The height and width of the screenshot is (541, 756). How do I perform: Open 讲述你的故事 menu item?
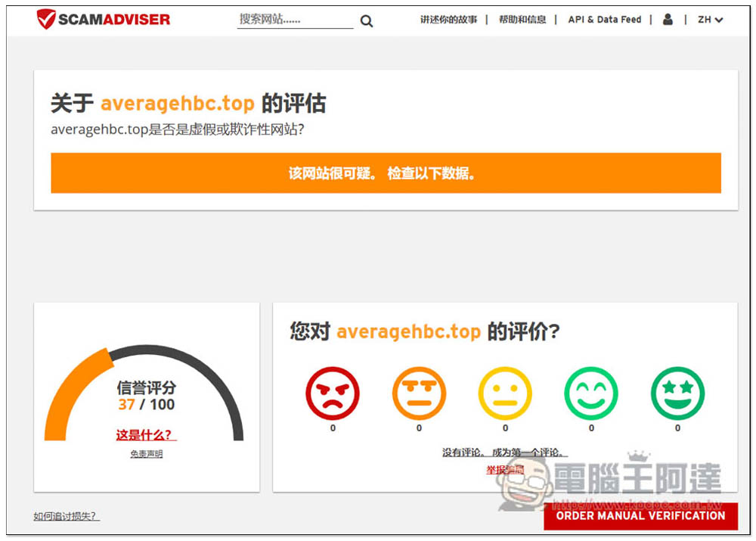448,20
